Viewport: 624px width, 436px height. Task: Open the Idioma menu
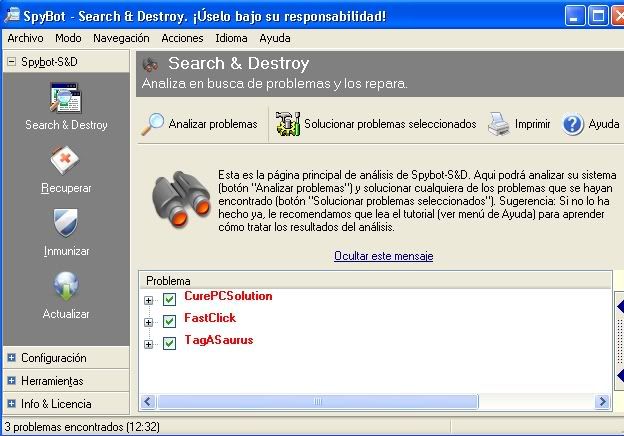click(x=231, y=38)
